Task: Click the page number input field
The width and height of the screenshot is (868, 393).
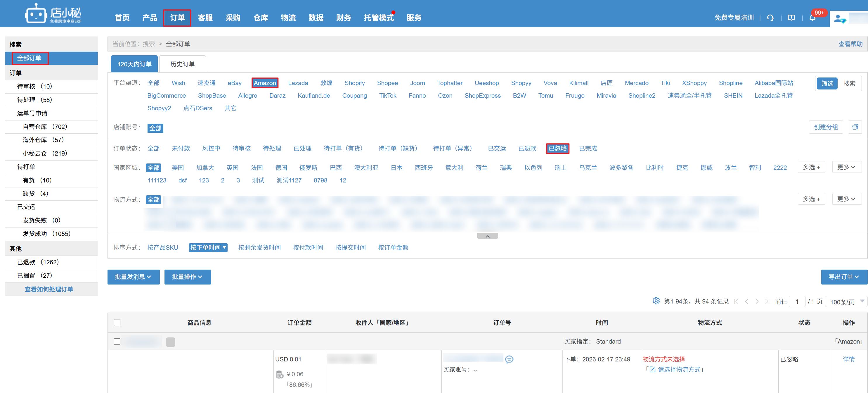Action: pyautogui.click(x=797, y=301)
